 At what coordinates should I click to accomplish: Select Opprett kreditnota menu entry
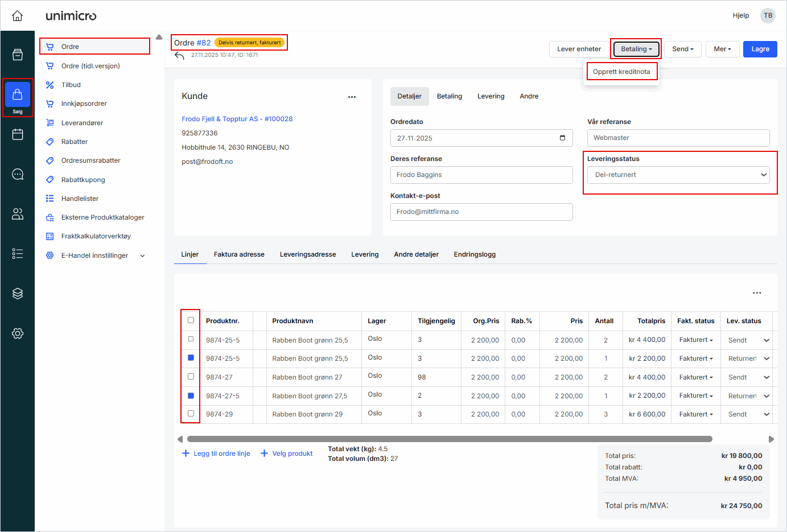[x=621, y=72]
